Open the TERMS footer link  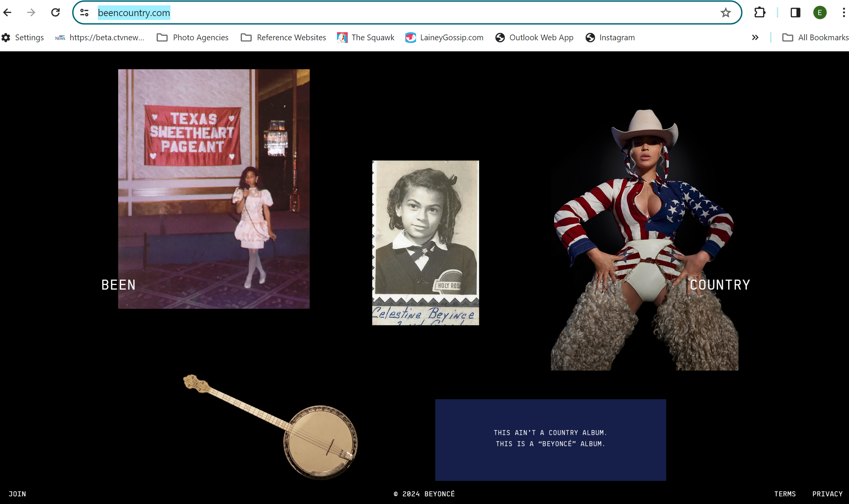(785, 494)
